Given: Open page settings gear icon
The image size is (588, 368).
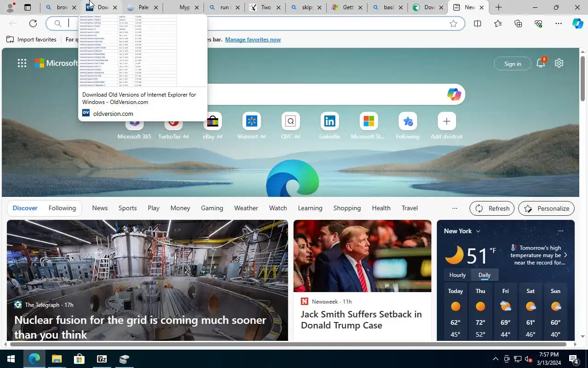Looking at the screenshot, I should pyautogui.click(x=559, y=63).
